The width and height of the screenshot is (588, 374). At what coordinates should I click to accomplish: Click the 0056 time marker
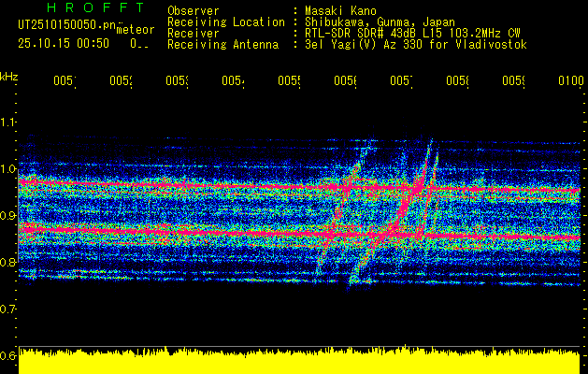tap(346, 80)
